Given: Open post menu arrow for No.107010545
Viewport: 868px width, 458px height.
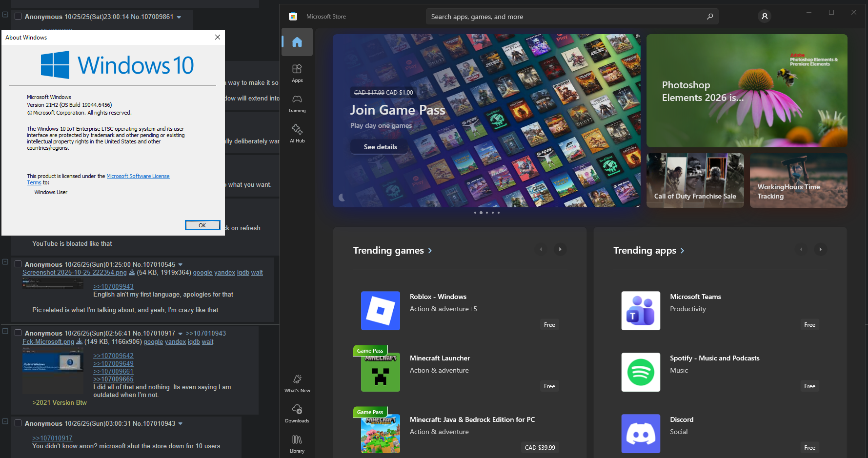Looking at the screenshot, I should [x=181, y=265].
